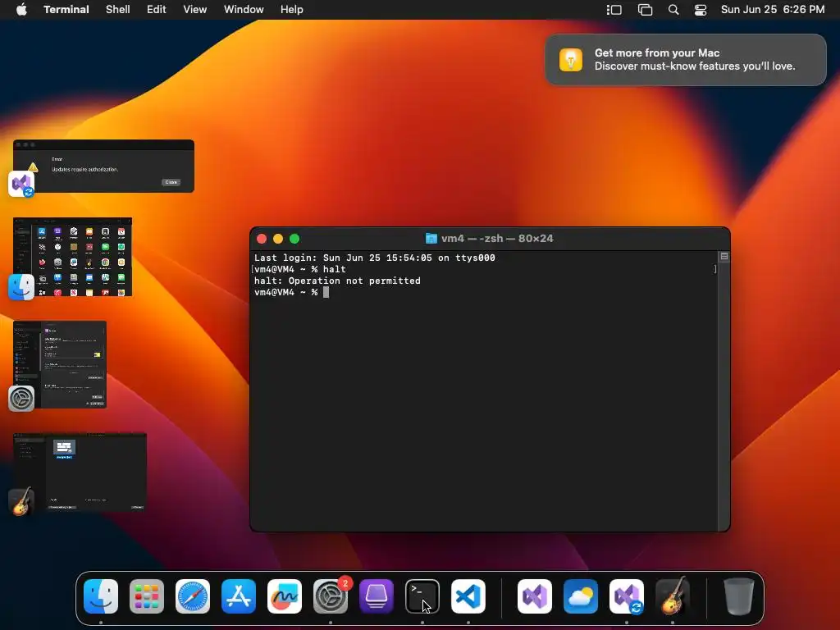Open Finder from the Dock
840x630 pixels.
pyautogui.click(x=101, y=596)
